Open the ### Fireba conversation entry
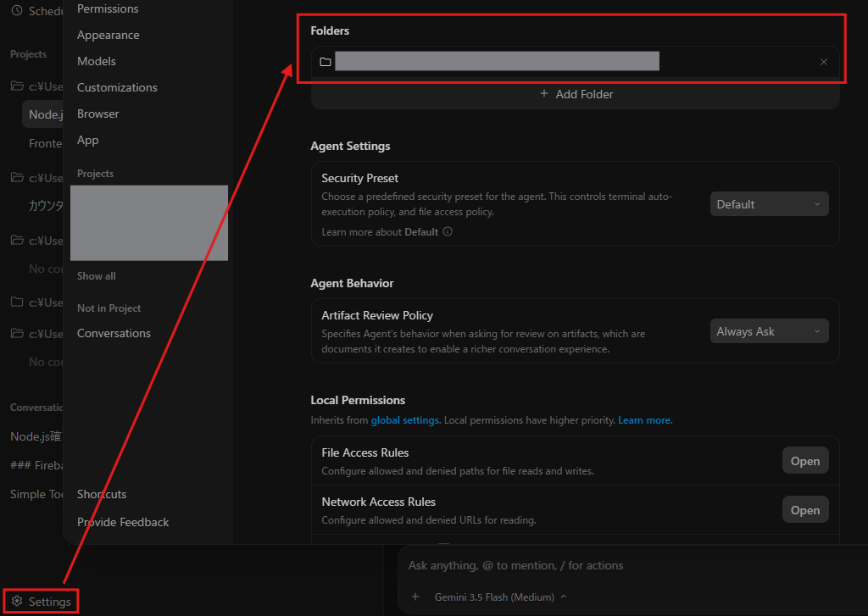The image size is (868, 616). (x=36, y=465)
